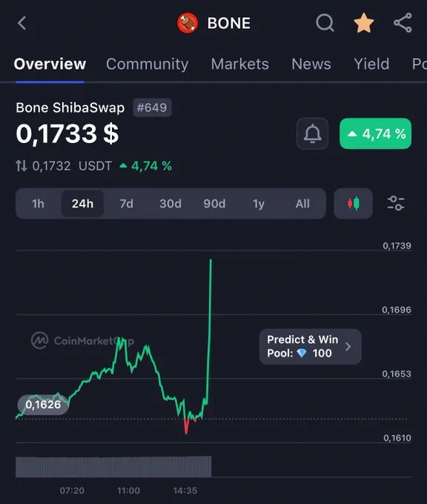Select the 7d chart range
The image size is (427, 504).
[x=126, y=204]
